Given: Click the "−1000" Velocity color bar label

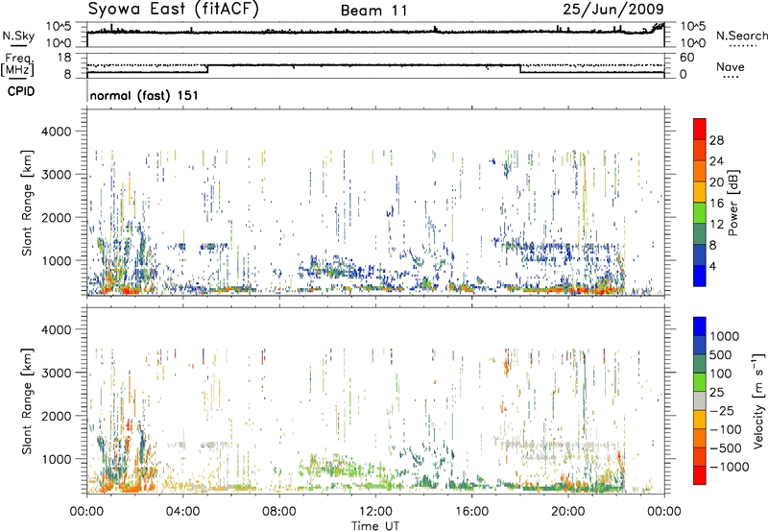Looking at the screenshot, I should [x=730, y=467].
